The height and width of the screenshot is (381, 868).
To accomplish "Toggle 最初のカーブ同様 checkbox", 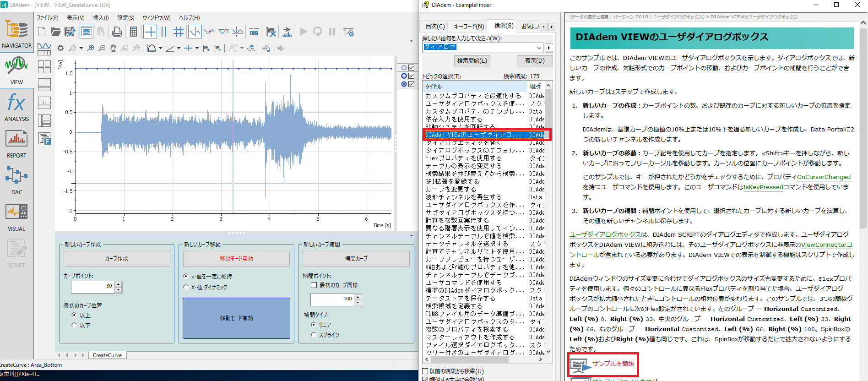I will 314,285.
